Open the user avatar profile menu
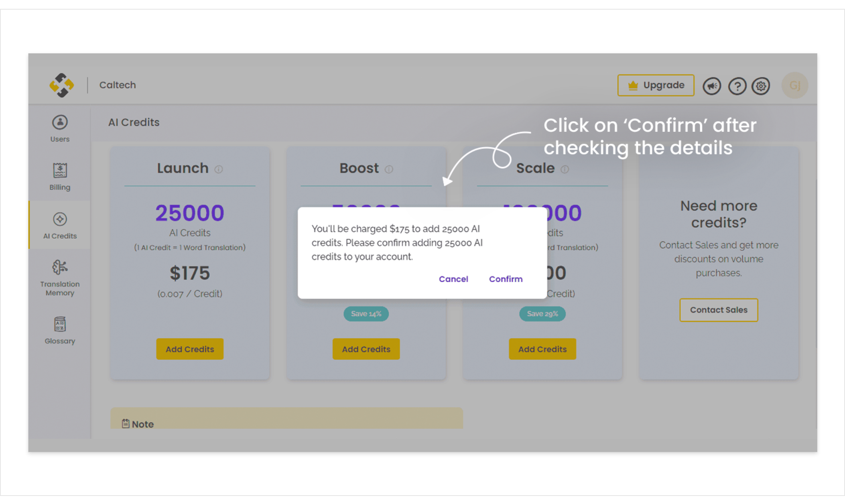 click(795, 85)
